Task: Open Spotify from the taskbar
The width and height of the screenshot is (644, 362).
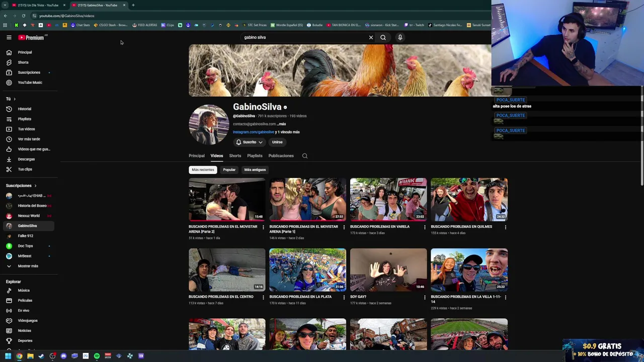Action: 97,356
